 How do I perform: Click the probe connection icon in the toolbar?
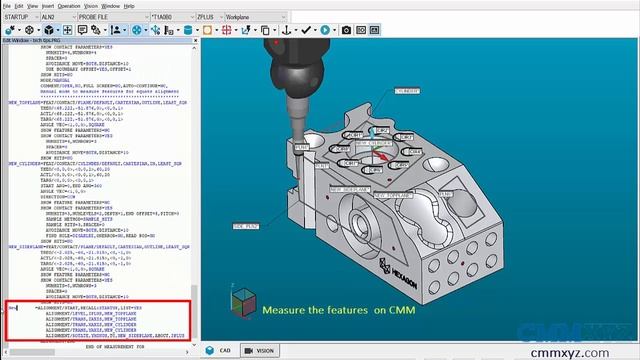[10, 30]
